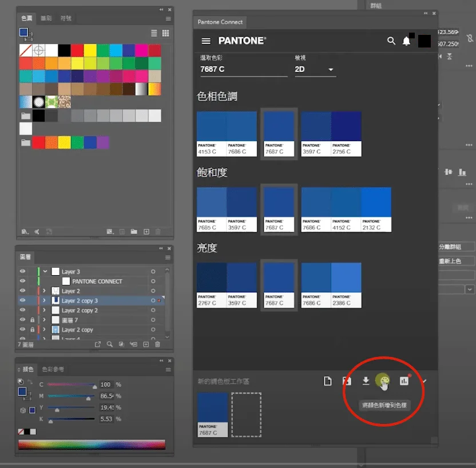Add colors to swatches with palette icon

(x=384, y=380)
